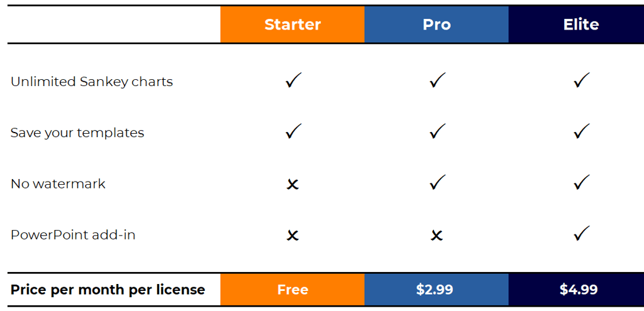Choose the $4.99 Elite price button
The image size is (644, 311).
(x=576, y=290)
